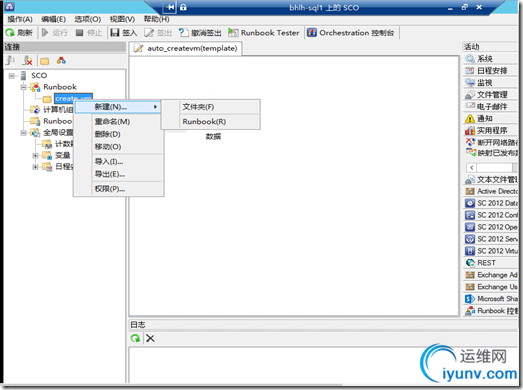Click the log refresh green arrow icon
This screenshot has width=523, height=390.
135,338
